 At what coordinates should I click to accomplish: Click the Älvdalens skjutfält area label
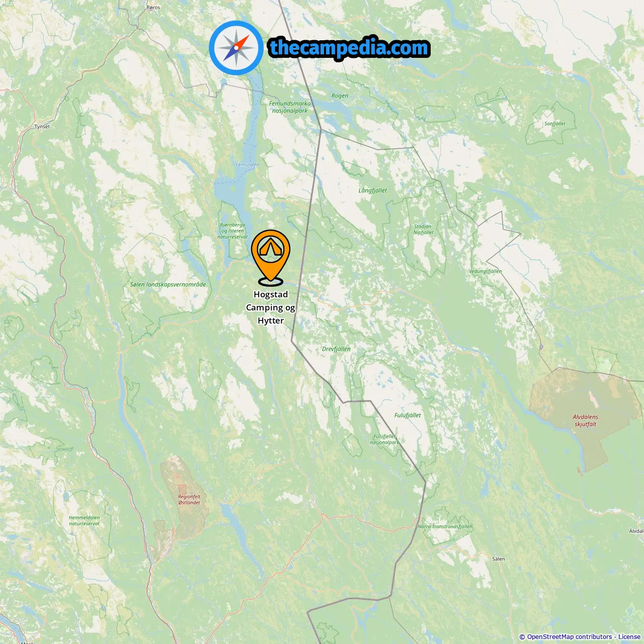[x=585, y=420]
